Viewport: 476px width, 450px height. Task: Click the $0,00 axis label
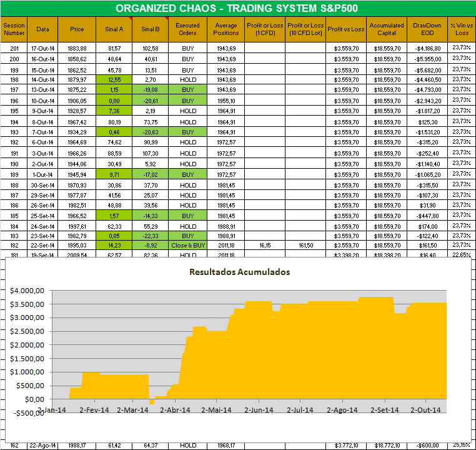(x=34, y=399)
